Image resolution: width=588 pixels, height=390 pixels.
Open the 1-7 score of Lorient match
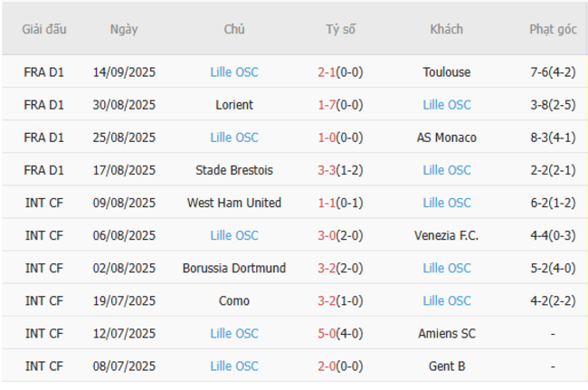click(x=327, y=105)
